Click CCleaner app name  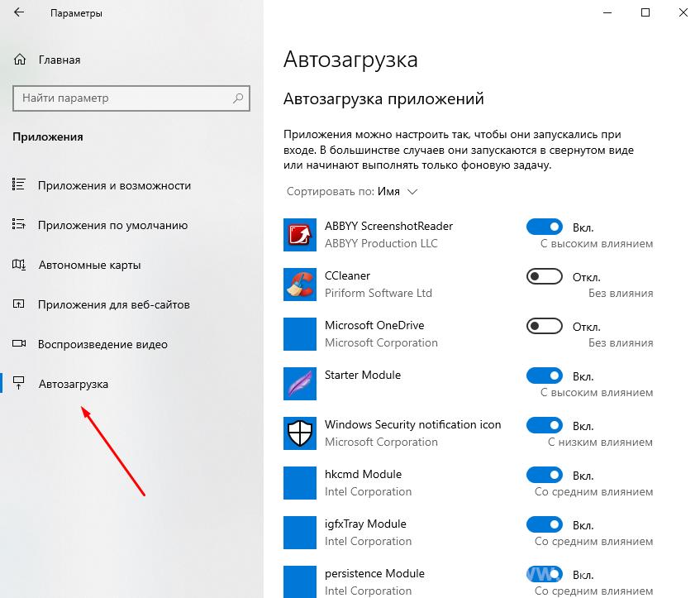[x=347, y=275]
